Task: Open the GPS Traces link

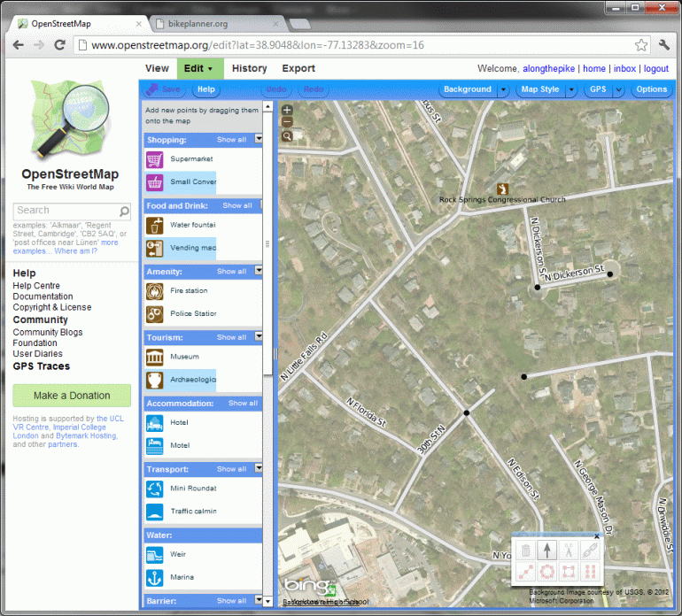Action: tap(42, 366)
